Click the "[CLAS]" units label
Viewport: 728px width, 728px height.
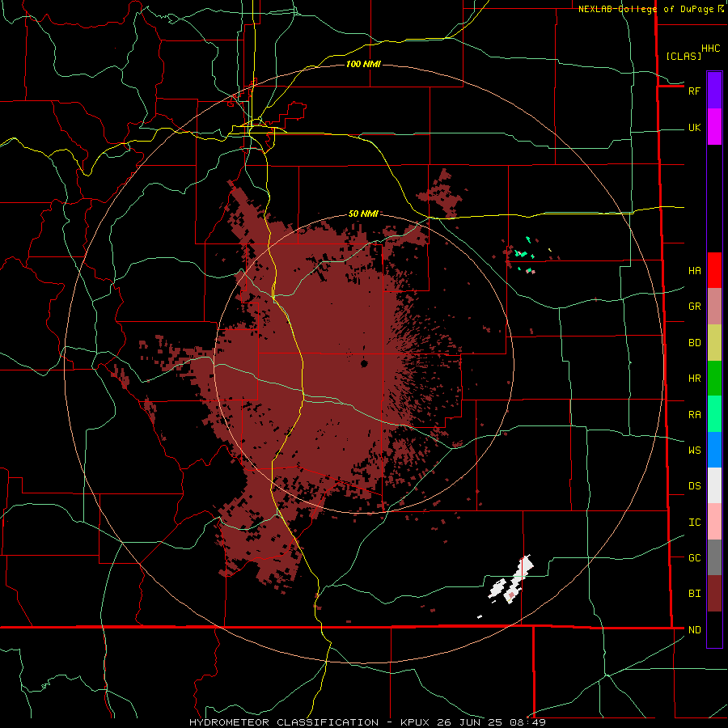point(684,56)
